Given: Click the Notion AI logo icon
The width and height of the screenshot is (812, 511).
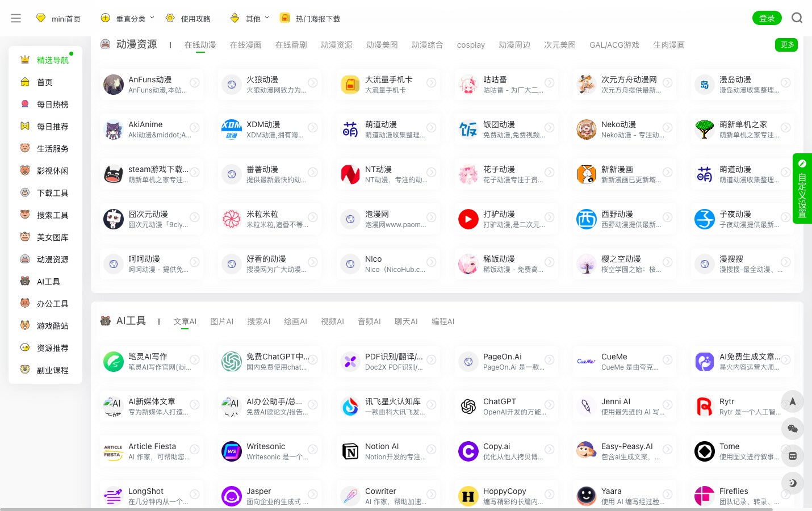Looking at the screenshot, I should coord(350,451).
